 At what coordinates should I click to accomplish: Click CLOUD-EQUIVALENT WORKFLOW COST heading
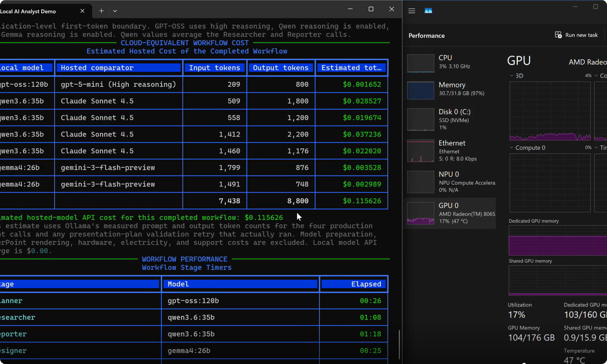point(185,43)
